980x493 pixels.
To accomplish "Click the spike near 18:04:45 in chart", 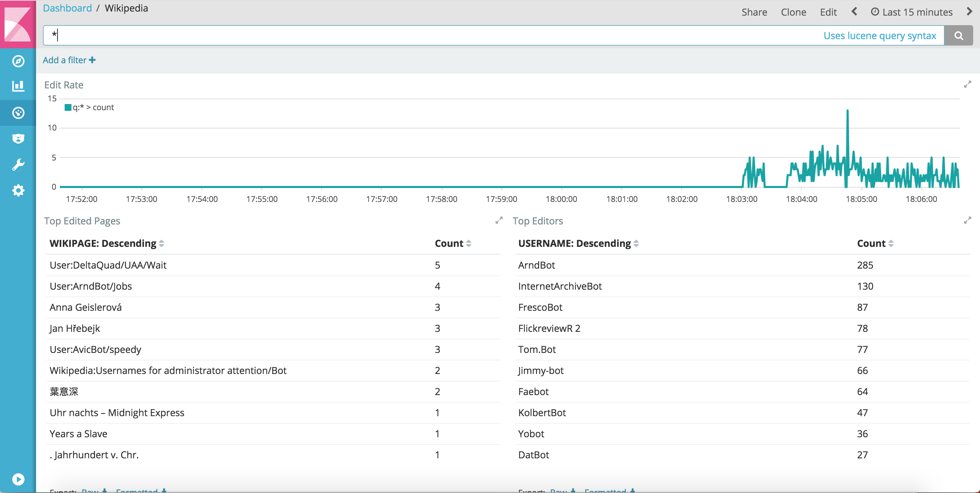I will pyautogui.click(x=847, y=111).
